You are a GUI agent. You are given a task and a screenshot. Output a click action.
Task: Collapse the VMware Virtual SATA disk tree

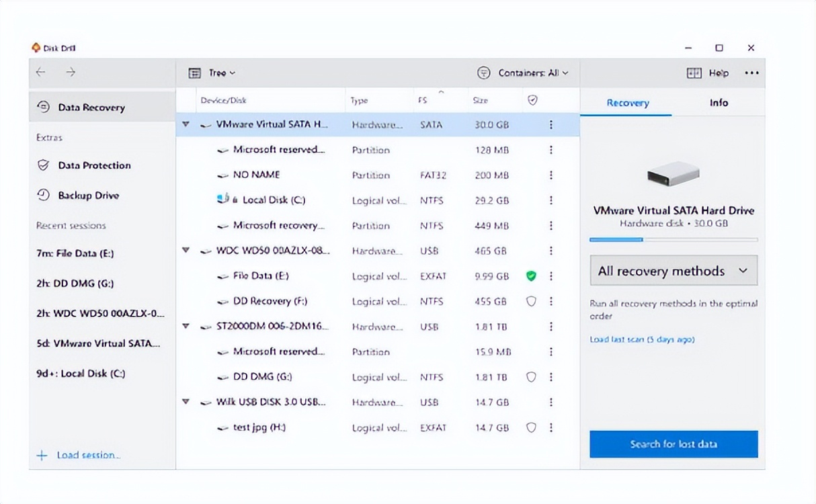click(186, 125)
